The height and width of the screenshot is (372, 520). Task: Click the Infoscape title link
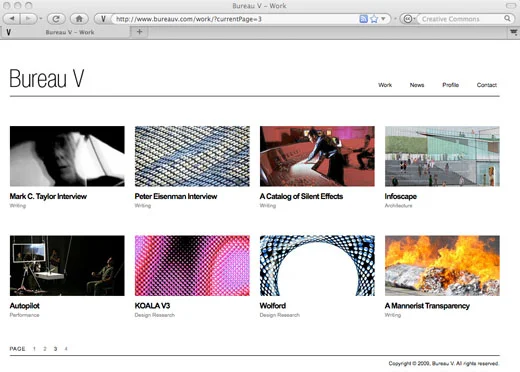point(401,196)
